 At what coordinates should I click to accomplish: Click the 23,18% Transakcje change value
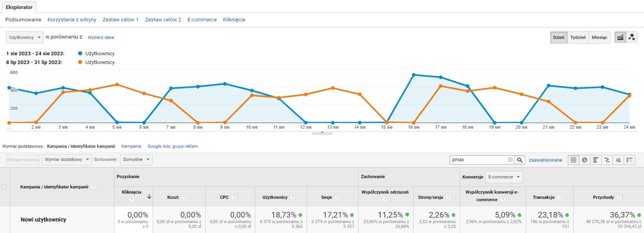(x=550, y=215)
